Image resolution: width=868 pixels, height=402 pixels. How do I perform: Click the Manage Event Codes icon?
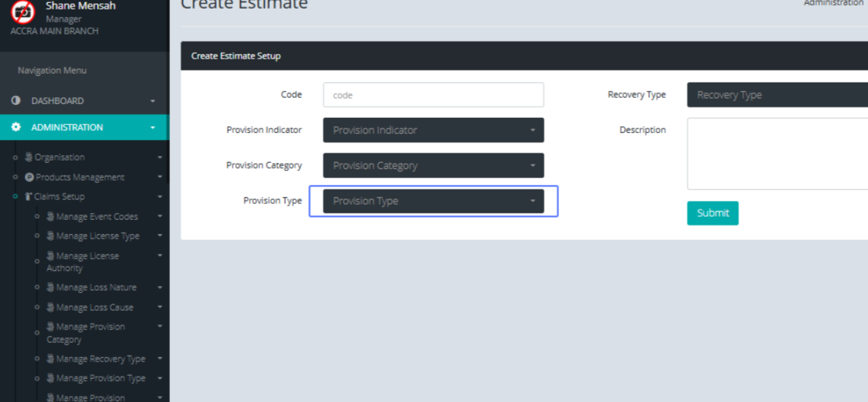pos(51,216)
